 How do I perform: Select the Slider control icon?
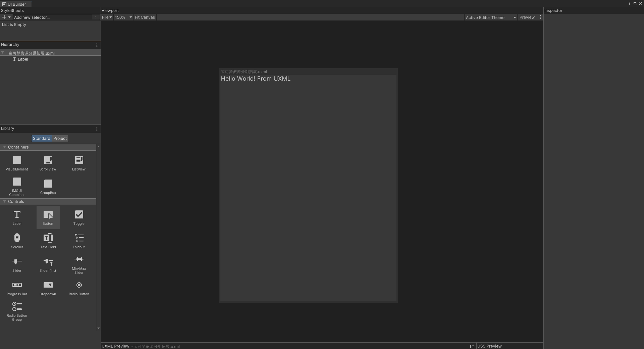[17, 262]
